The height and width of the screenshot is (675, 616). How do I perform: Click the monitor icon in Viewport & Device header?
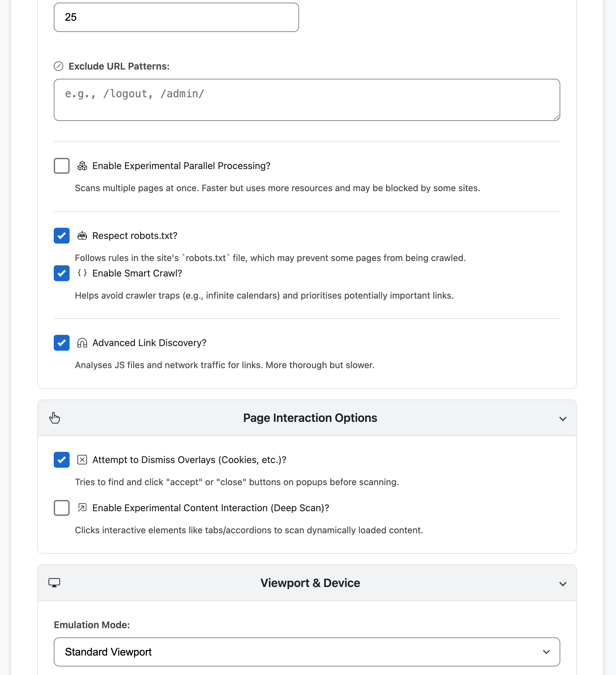click(x=54, y=583)
